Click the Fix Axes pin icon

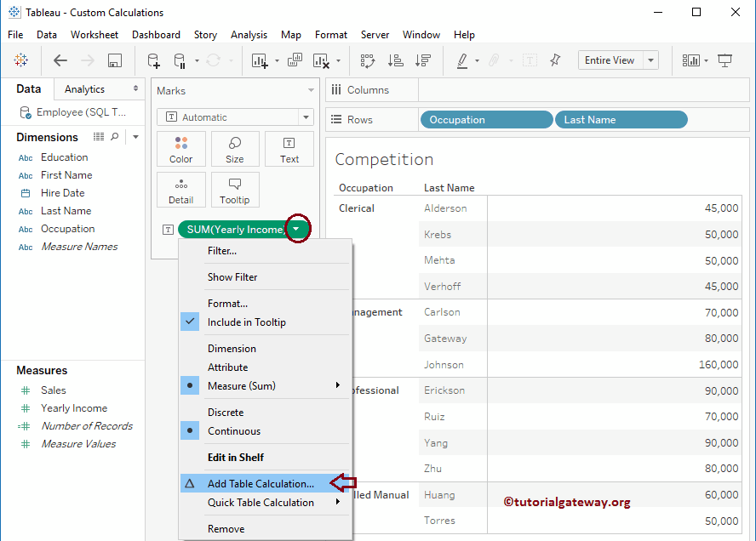tap(555, 60)
